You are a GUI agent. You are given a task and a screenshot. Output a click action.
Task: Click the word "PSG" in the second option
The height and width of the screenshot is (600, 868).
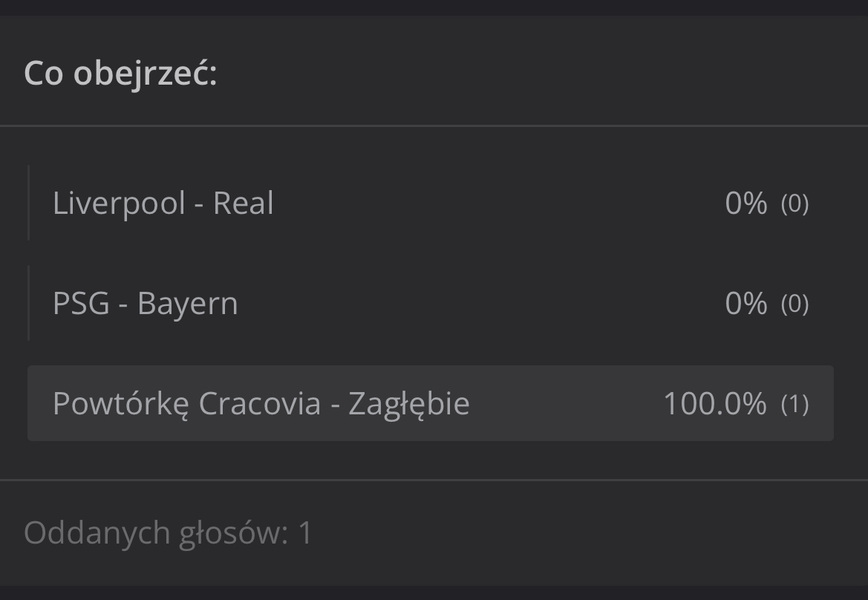[x=81, y=304]
